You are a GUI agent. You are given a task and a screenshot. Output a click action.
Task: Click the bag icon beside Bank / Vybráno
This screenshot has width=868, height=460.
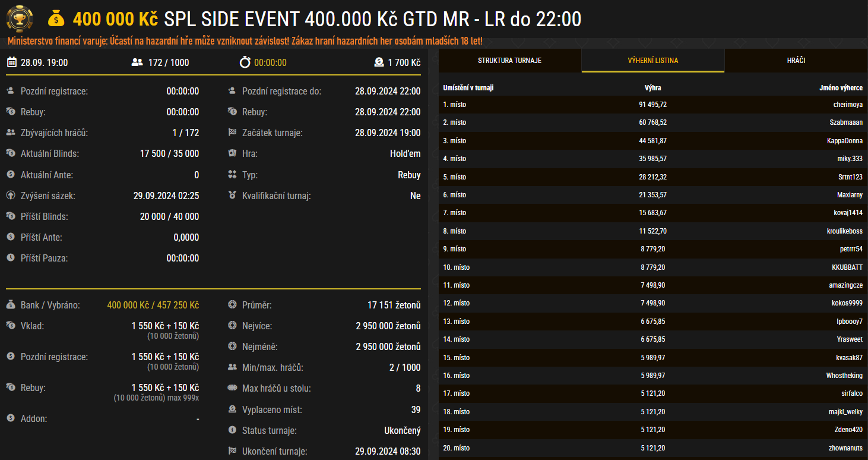coord(11,305)
